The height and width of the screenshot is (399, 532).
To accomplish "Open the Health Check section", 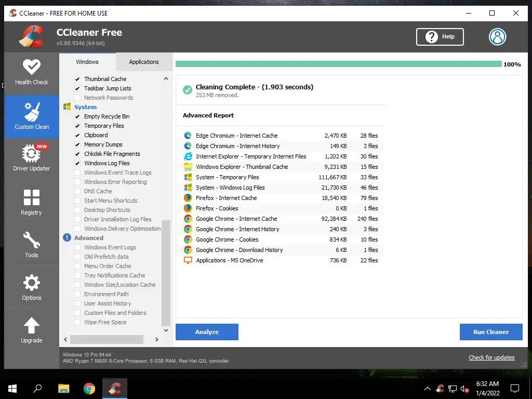I will (x=32, y=72).
